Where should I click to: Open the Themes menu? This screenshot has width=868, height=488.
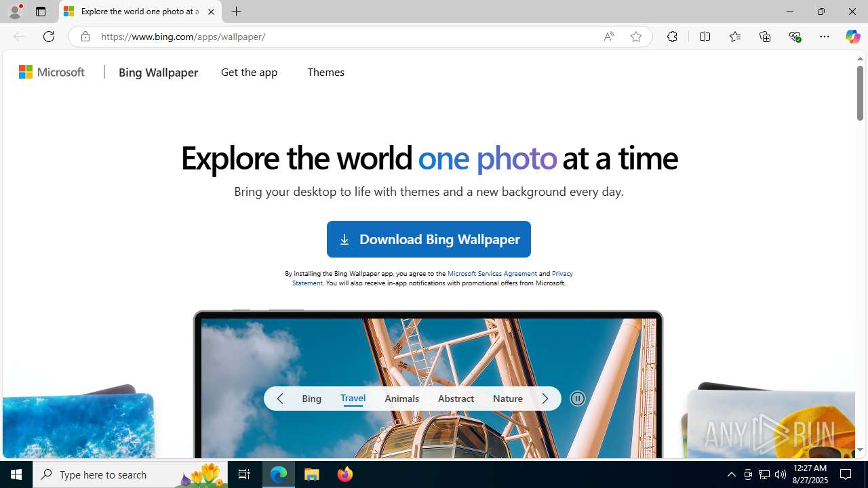pyautogui.click(x=325, y=72)
